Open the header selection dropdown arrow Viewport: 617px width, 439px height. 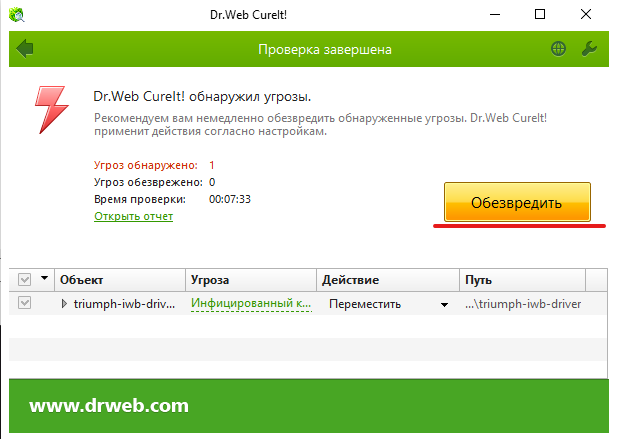point(44,279)
